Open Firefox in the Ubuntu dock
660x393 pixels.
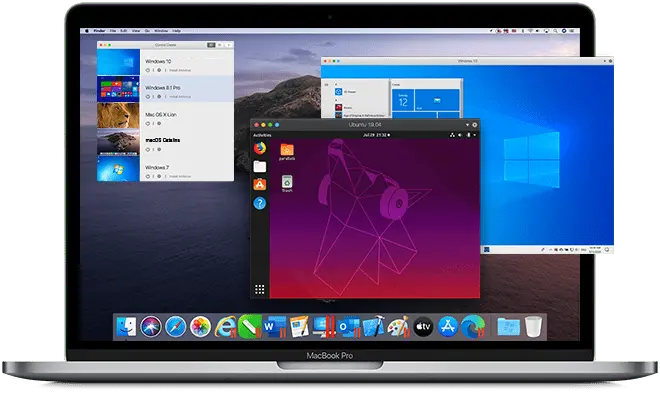[x=260, y=148]
